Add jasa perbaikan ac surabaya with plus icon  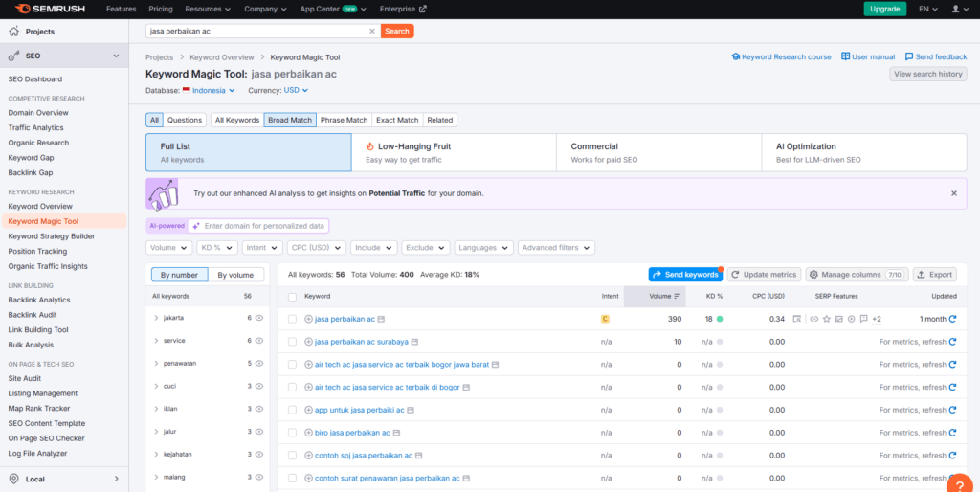(x=308, y=342)
